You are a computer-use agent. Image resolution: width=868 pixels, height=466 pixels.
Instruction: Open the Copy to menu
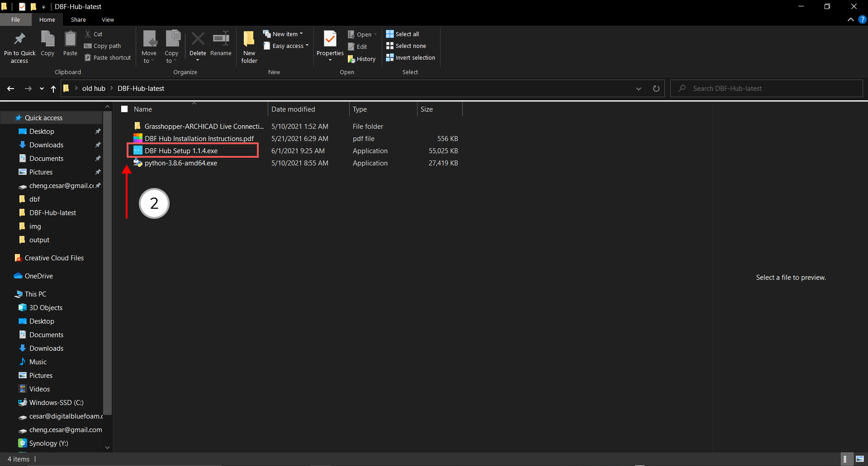171,47
